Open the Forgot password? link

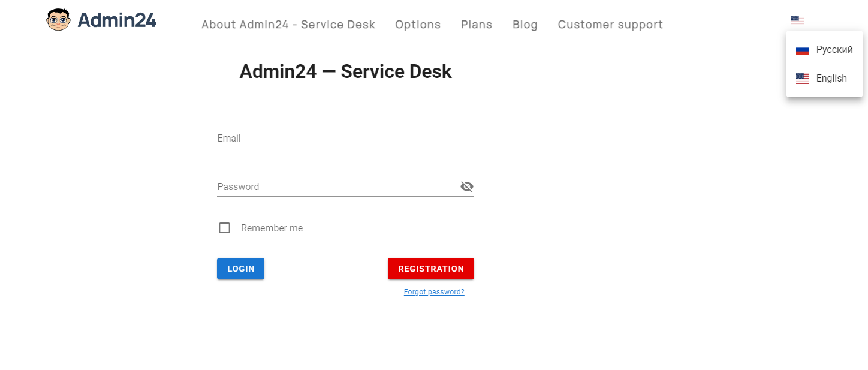[434, 292]
